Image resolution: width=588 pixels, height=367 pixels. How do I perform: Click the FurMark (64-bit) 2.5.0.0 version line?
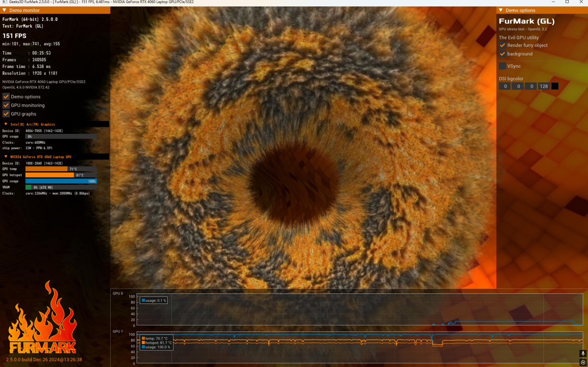point(30,19)
